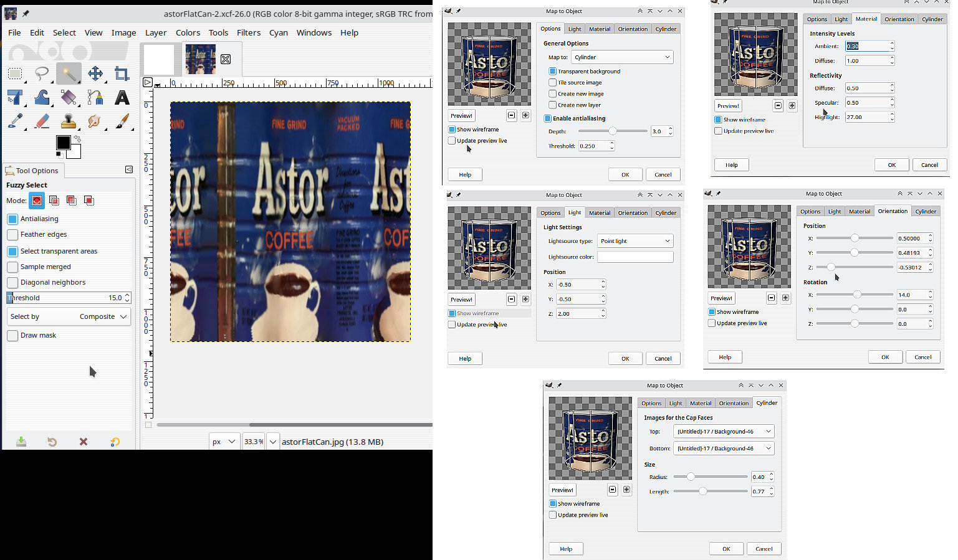The width and height of the screenshot is (958, 560).
Task: Toggle Select transparent areas checkbox
Action: (x=12, y=251)
